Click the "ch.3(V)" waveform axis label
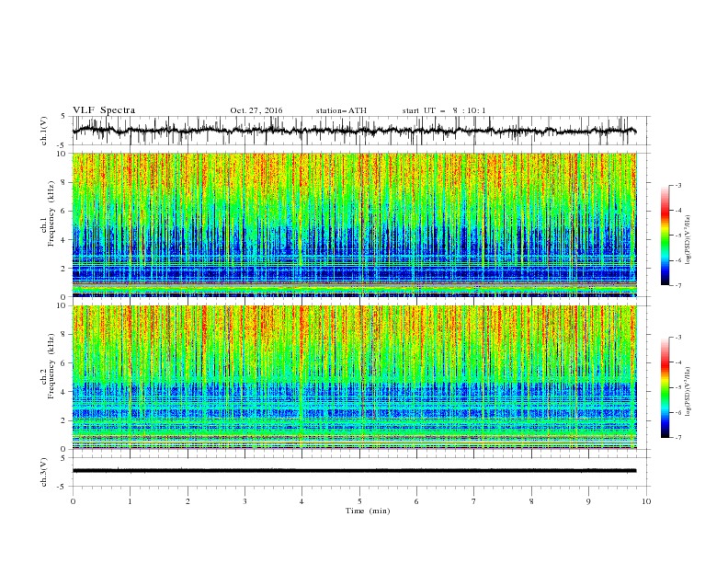 tap(44, 472)
